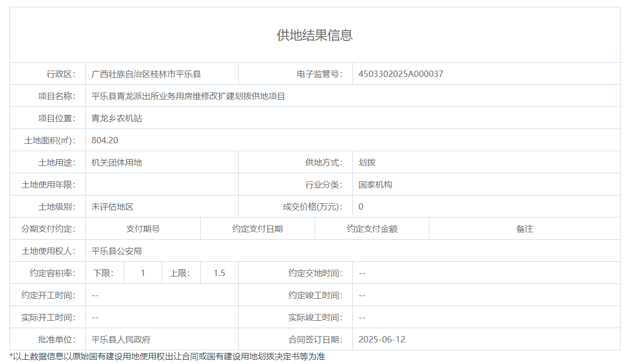Click the industry classification value 国家机构
The width and height of the screenshot is (628, 364).
coord(375,184)
